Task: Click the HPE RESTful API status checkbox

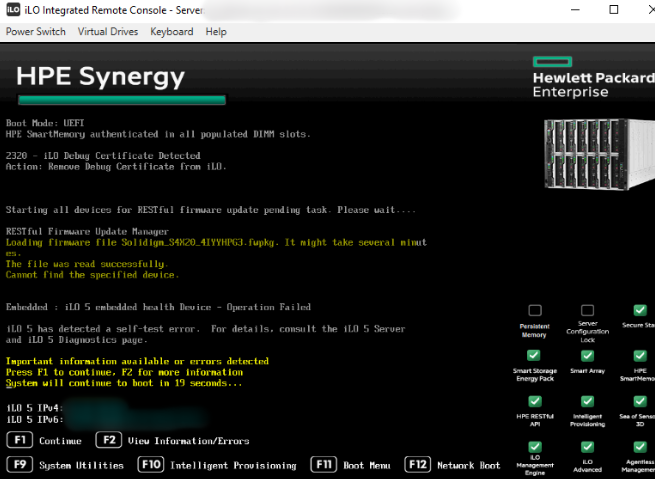Action: 535,401
